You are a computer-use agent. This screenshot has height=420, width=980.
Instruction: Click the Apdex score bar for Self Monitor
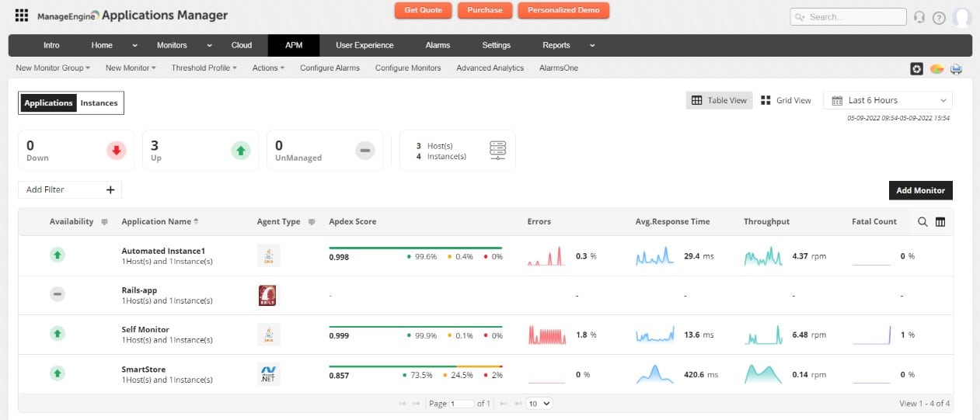click(416, 327)
